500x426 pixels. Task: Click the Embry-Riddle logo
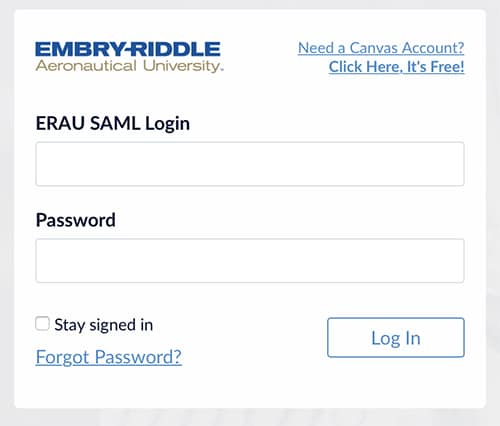[129, 57]
